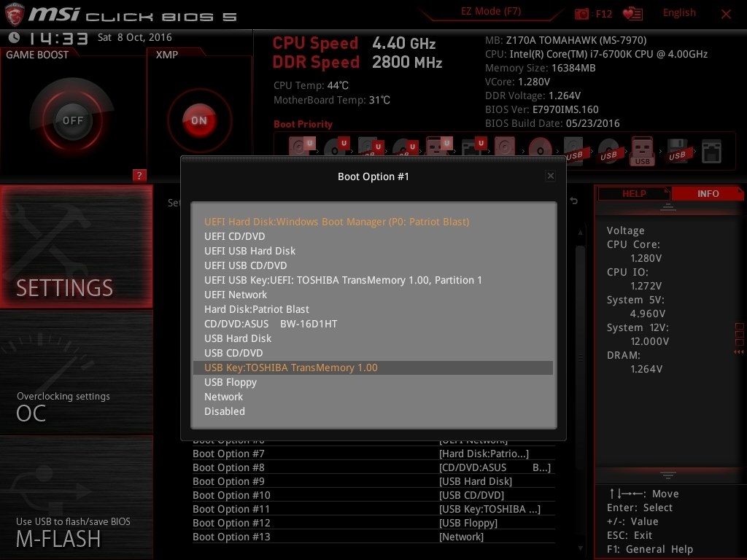Open favorites with the heart icon
This screenshot has height=560, width=747.
pos(632,14)
